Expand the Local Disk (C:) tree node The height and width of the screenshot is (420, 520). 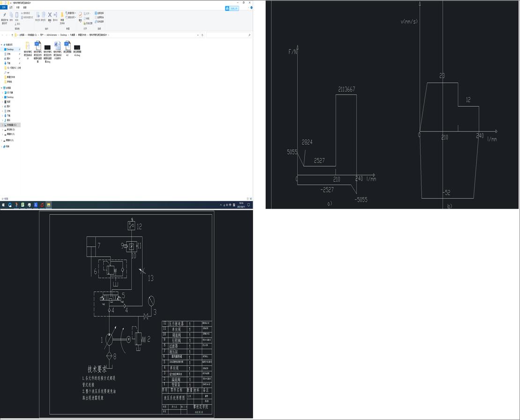[x=2, y=125]
